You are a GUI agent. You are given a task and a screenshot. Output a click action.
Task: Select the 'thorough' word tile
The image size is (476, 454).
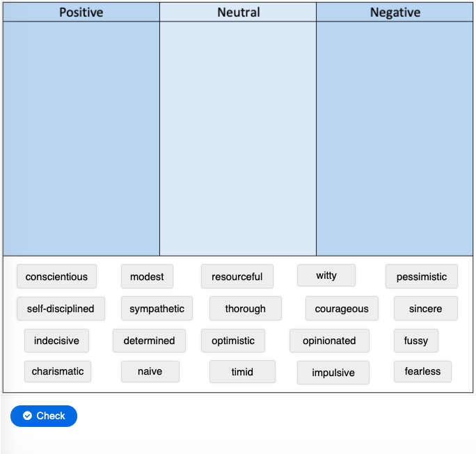click(246, 309)
